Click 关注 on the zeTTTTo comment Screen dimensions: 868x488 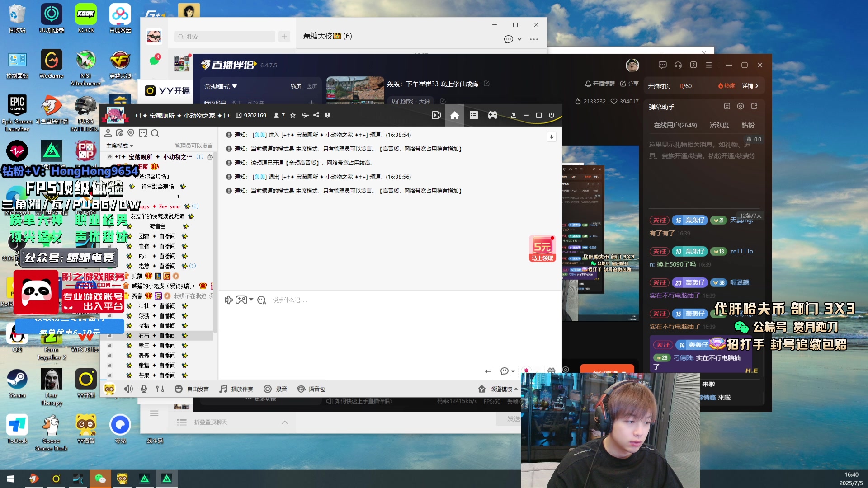click(660, 252)
